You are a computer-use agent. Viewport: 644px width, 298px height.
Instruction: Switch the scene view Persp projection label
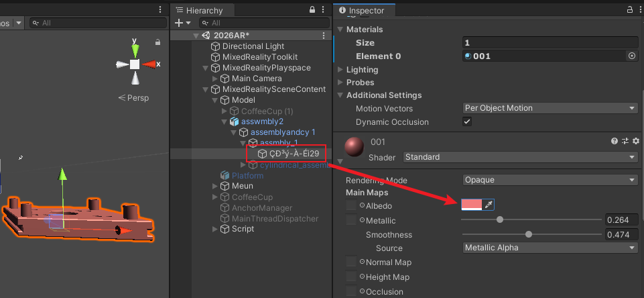click(133, 98)
